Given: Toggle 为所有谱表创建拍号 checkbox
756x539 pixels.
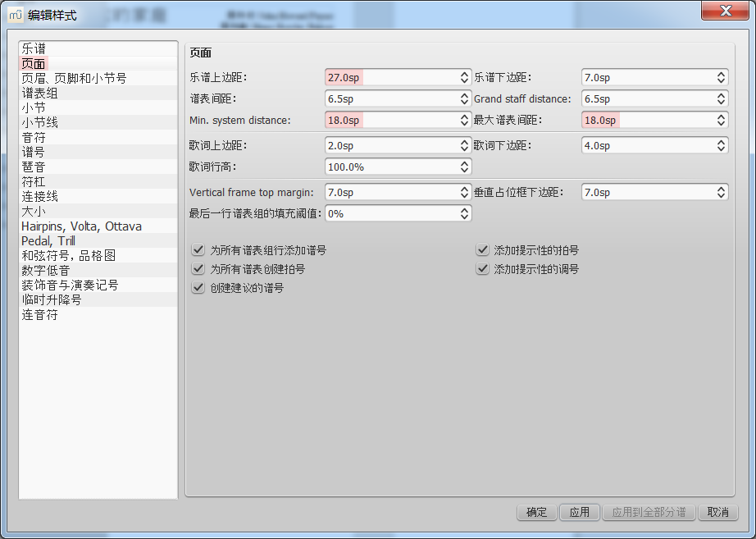Looking at the screenshot, I should (198, 269).
